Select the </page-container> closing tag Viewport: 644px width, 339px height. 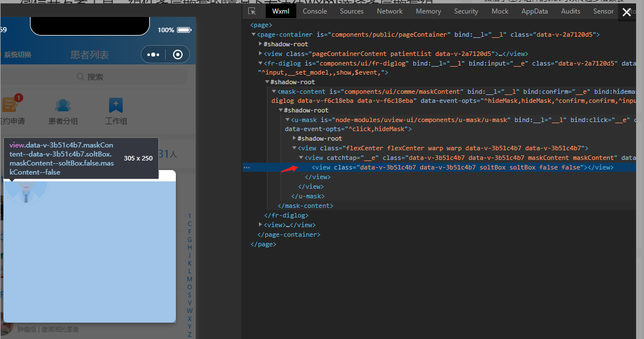coord(289,234)
